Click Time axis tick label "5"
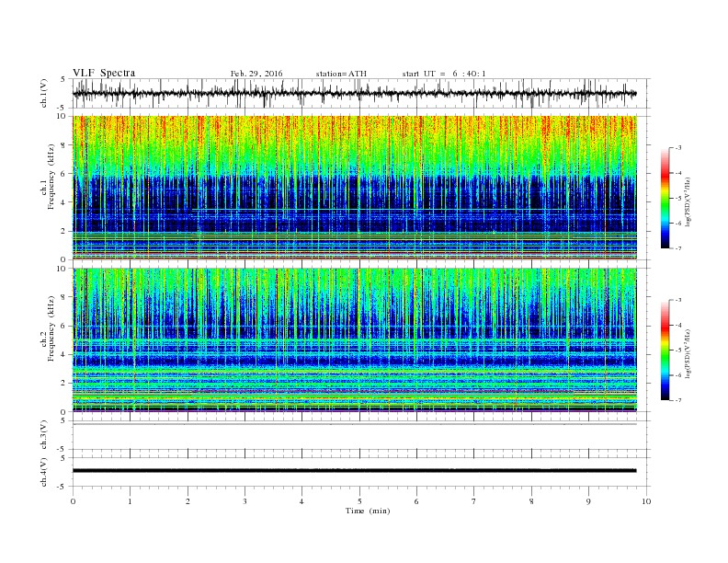728x563 pixels. coord(359,501)
